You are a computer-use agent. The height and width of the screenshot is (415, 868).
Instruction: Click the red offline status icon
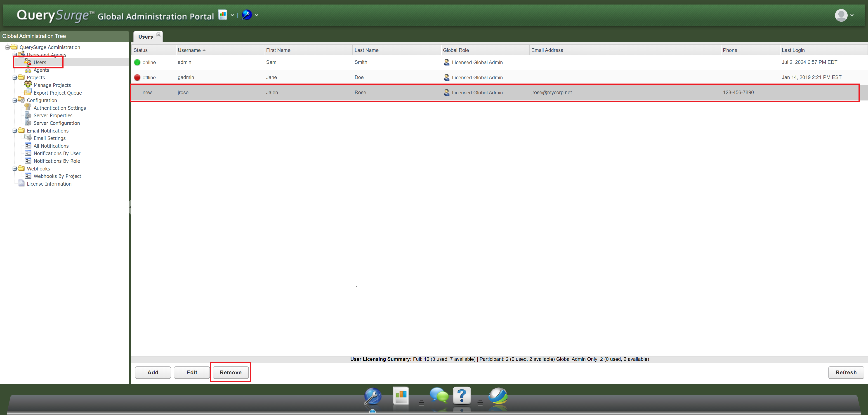coord(137,77)
